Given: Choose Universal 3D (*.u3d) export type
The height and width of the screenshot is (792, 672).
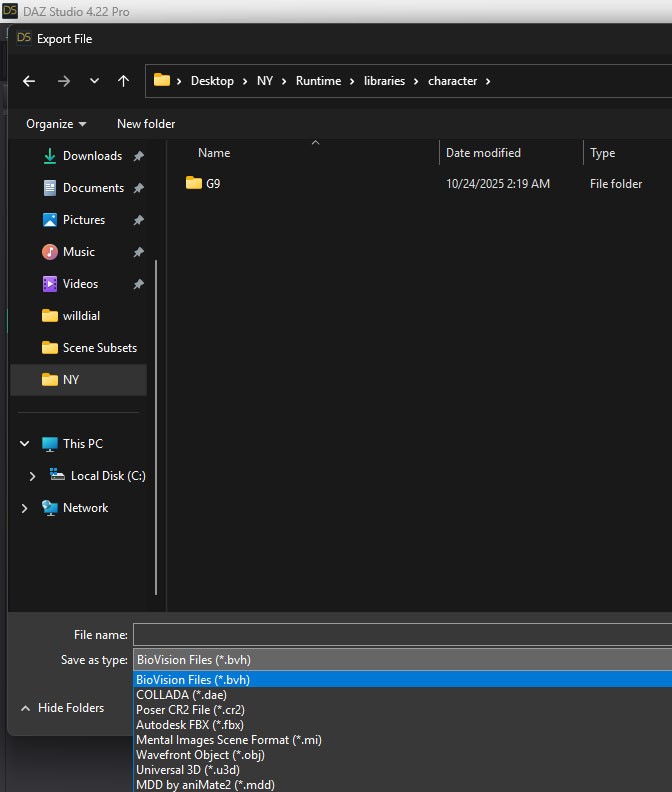Looking at the screenshot, I should point(403,770).
